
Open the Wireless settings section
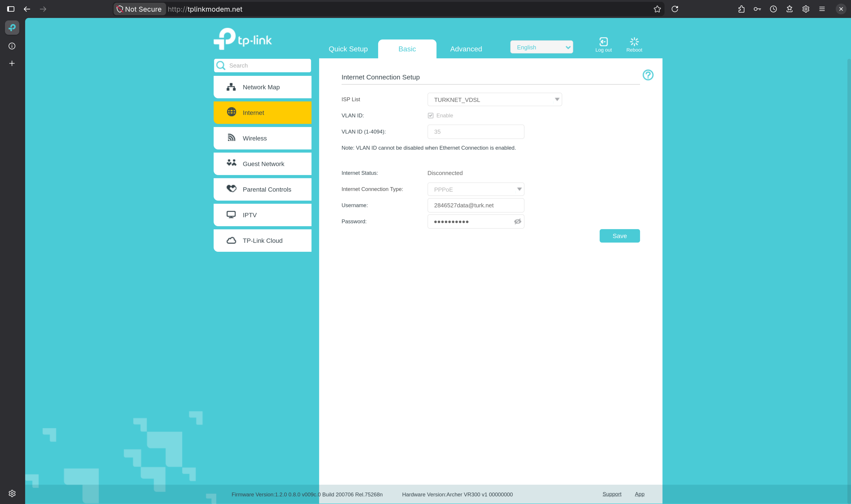tap(263, 138)
